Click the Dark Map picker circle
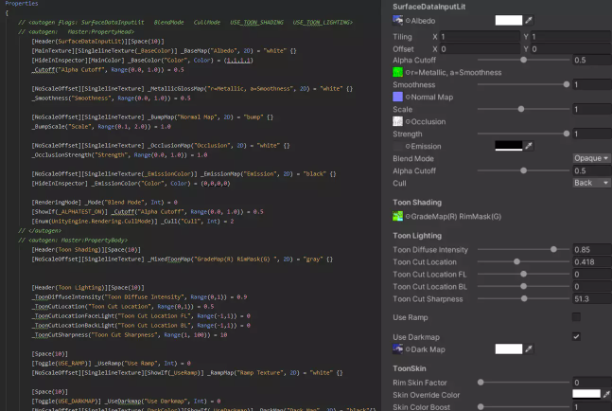Screen dimensions: 612x411 408,350
